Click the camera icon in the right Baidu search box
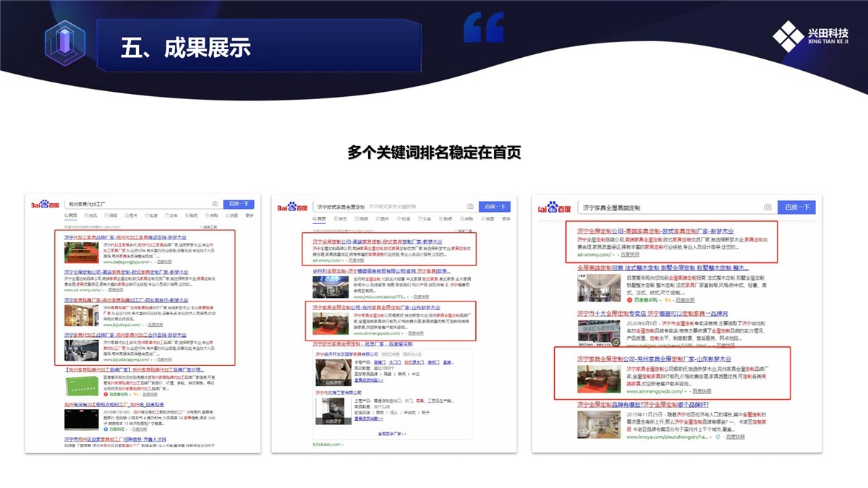The width and height of the screenshot is (868, 488). (x=767, y=207)
